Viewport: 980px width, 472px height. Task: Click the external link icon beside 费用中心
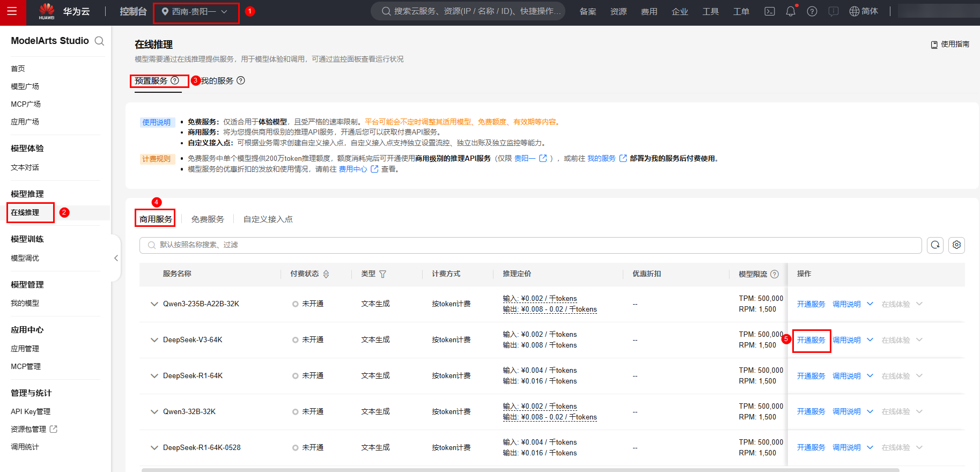(x=375, y=169)
